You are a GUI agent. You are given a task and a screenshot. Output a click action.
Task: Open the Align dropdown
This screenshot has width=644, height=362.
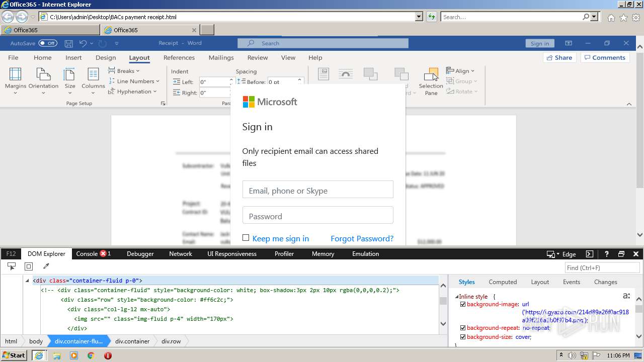(x=460, y=71)
